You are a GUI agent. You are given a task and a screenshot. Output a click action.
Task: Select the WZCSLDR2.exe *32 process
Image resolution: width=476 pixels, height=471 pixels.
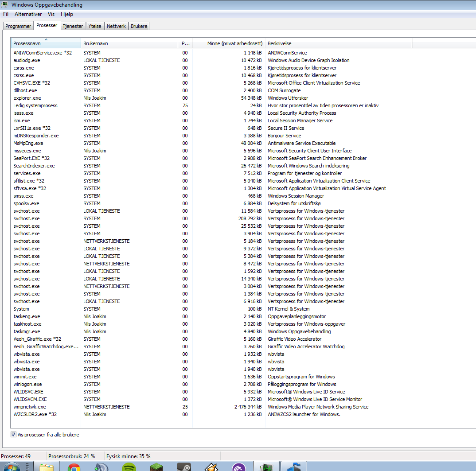[x=211, y=414]
